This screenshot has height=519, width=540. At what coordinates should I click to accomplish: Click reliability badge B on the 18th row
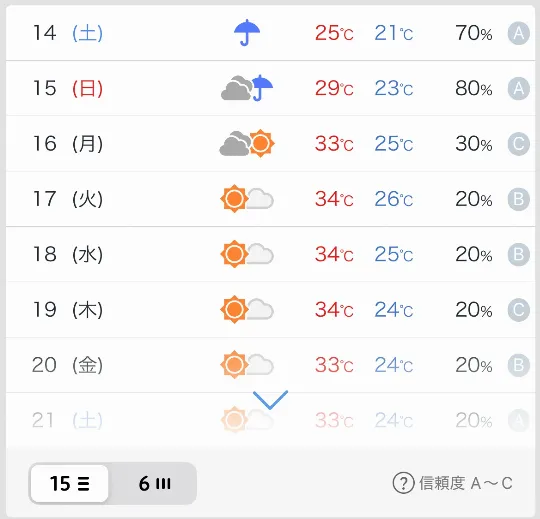pyautogui.click(x=519, y=254)
